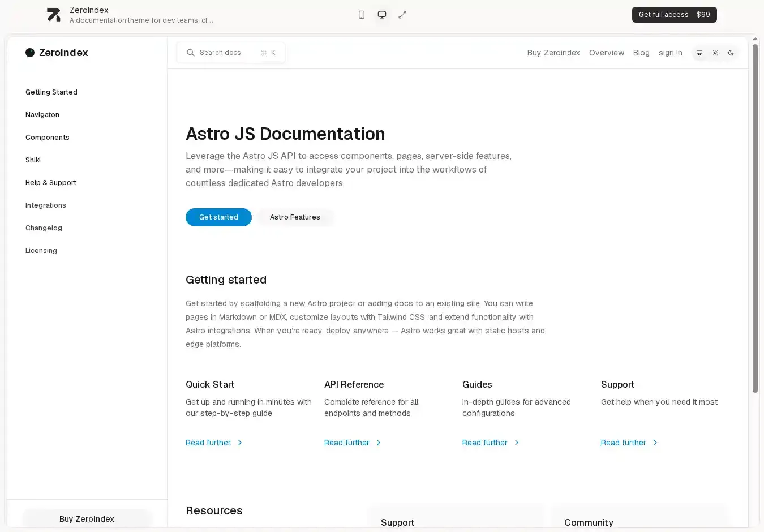Click chevron next to API Reference Read further
Screen dimensions: 764x532
(x=379, y=443)
